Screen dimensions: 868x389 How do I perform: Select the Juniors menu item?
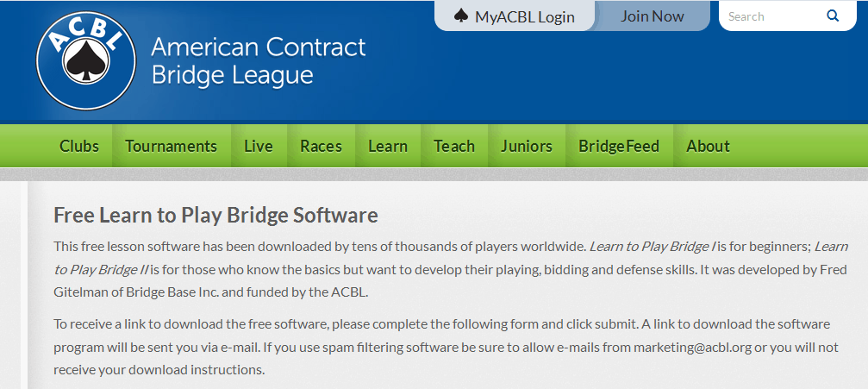pyautogui.click(x=527, y=146)
